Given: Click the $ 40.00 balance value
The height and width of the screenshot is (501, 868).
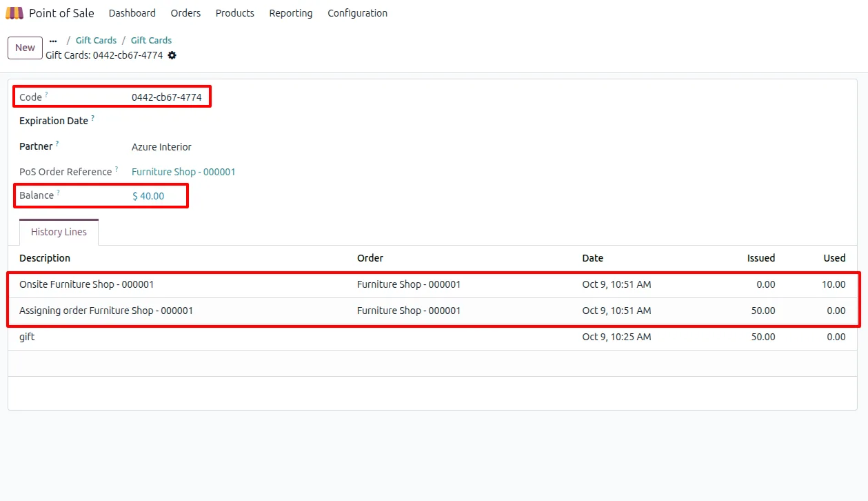Looking at the screenshot, I should [x=148, y=196].
